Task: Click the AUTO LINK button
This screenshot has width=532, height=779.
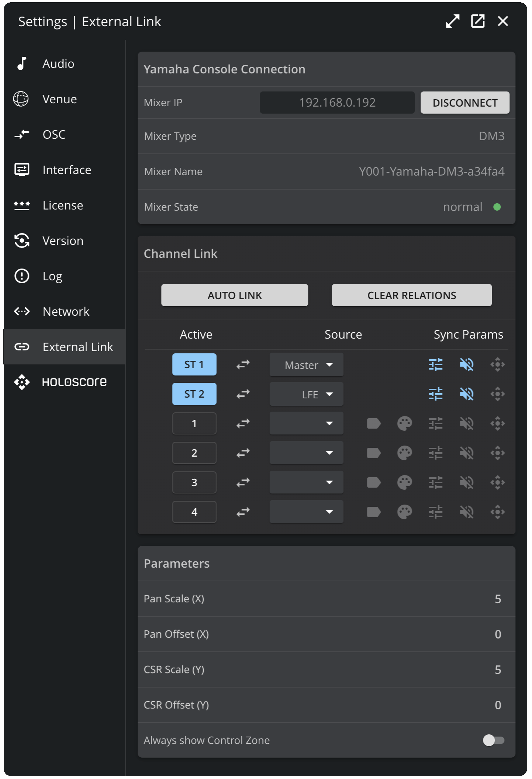Action: pyautogui.click(x=235, y=295)
